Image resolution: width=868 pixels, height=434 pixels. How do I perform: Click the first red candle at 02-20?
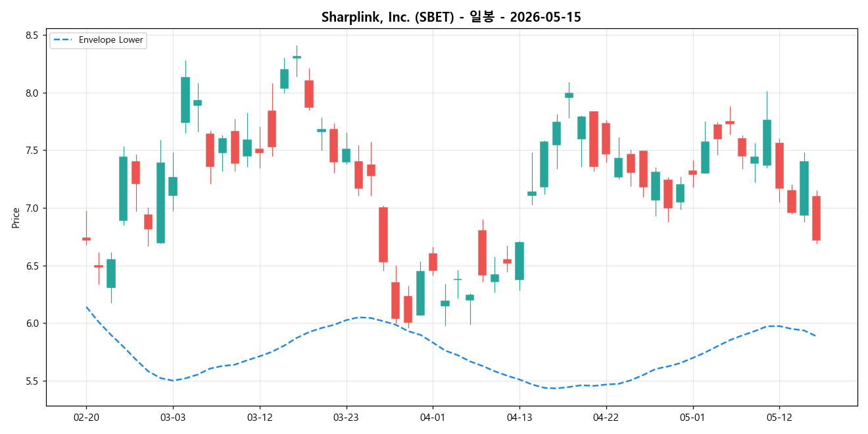(x=86, y=239)
